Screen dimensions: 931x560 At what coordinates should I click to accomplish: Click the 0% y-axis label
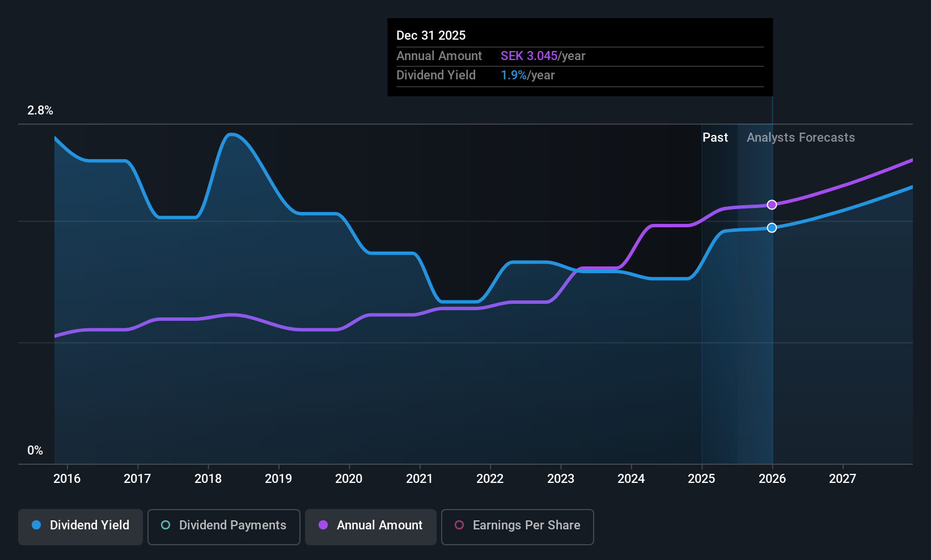point(35,451)
